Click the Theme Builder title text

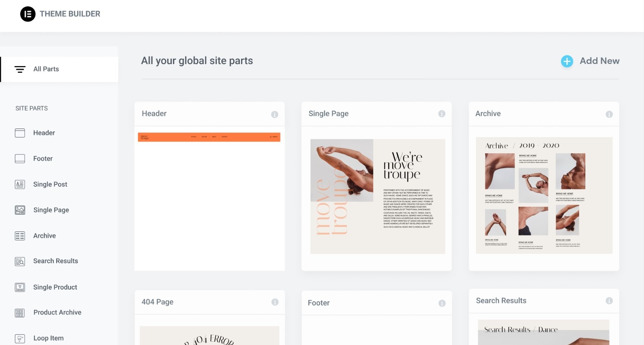(x=70, y=14)
